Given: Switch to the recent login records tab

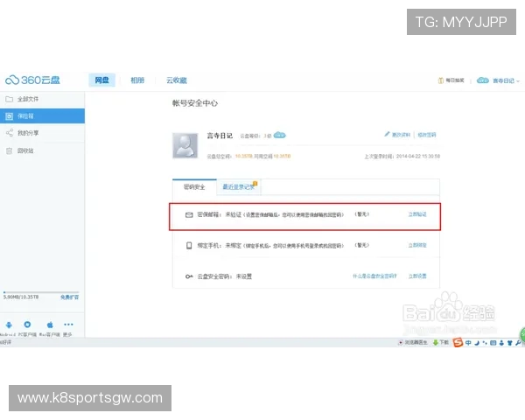Looking at the screenshot, I should [x=239, y=187].
